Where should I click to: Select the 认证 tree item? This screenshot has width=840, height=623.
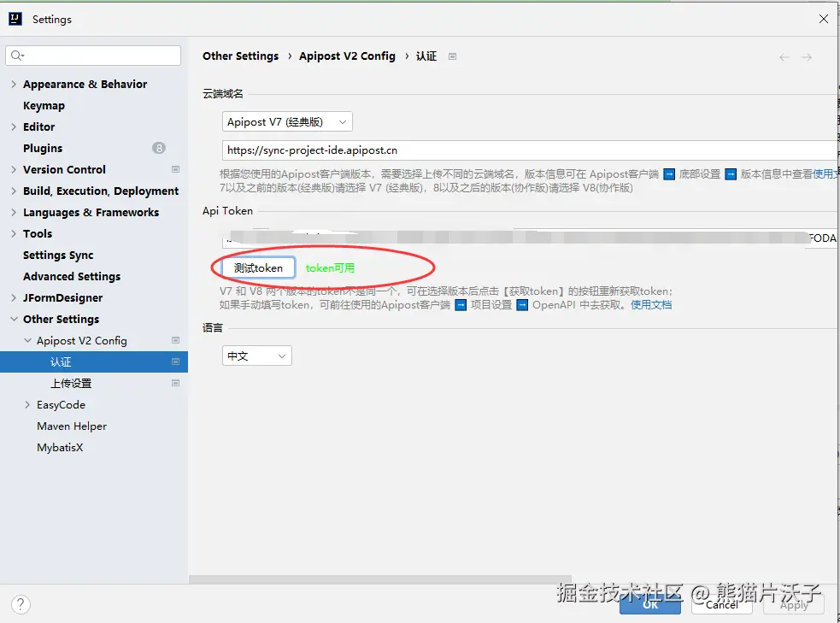[x=94, y=361]
